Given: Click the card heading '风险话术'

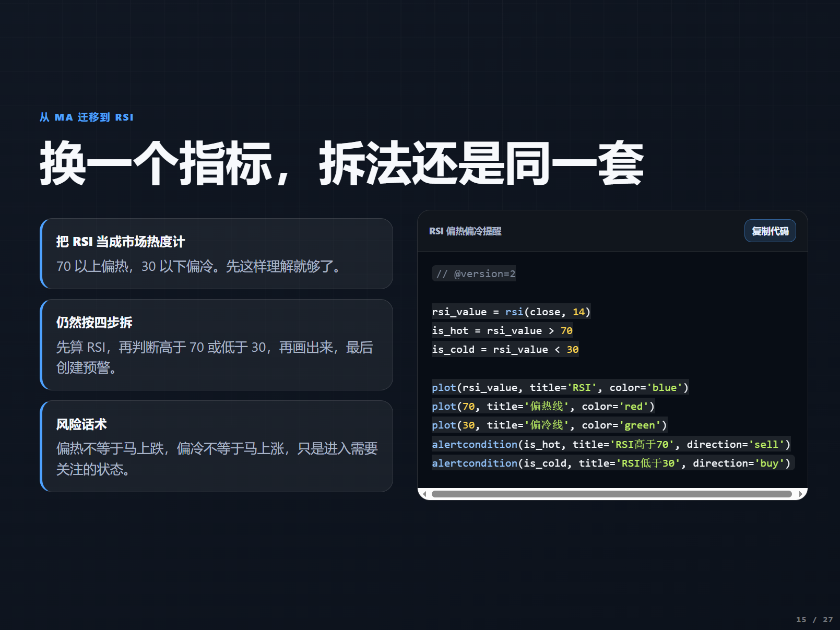Looking at the screenshot, I should click(x=81, y=424).
